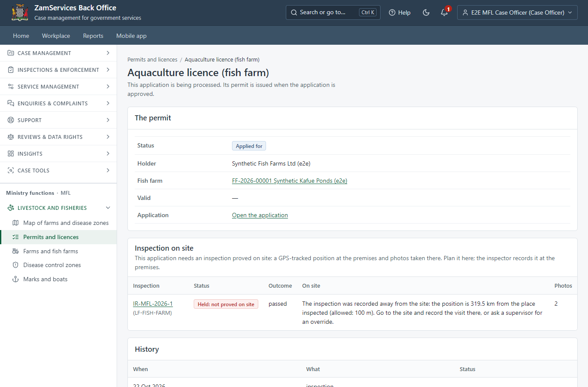Click Permits and licences breadcrumb
Image resolution: width=588 pixels, height=387 pixels.
[152, 59]
